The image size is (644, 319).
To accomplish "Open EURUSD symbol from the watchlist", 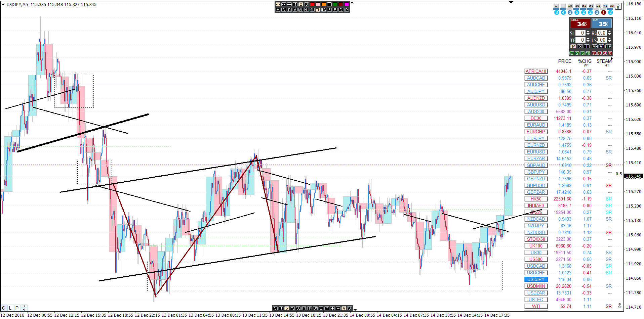I will coord(536,152).
